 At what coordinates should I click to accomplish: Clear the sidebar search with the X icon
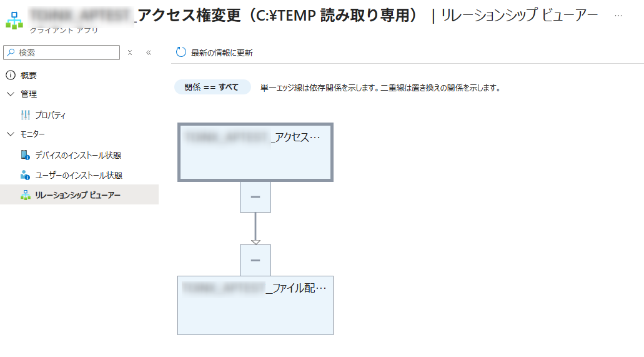[130, 53]
